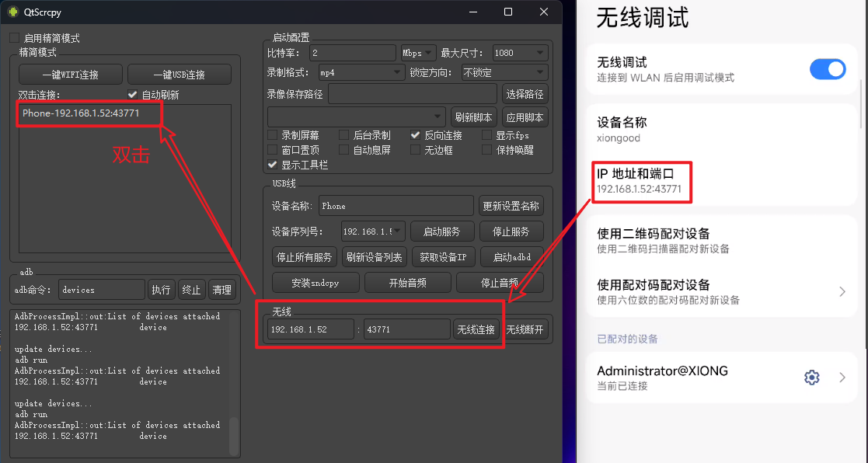The image size is (868, 463).
Task: Click the QtScrcpy Android app icon
Action: click(x=12, y=12)
